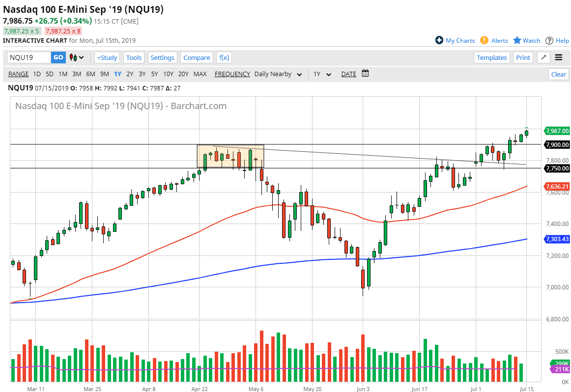The width and height of the screenshot is (571, 392).
Task: Click the f(x) expressions icon
Action: [224, 57]
